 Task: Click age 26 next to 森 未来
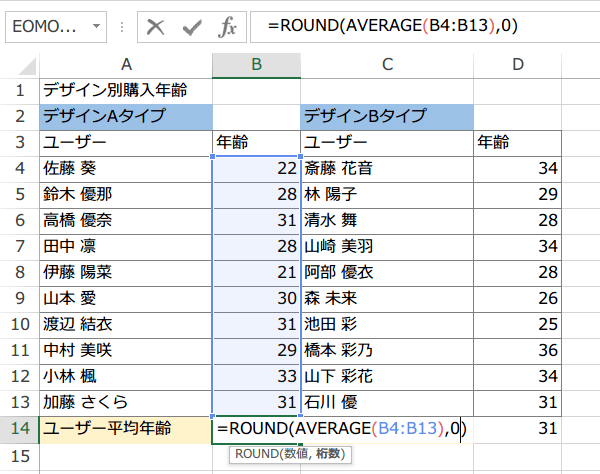pyautogui.click(x=517, y=299)
